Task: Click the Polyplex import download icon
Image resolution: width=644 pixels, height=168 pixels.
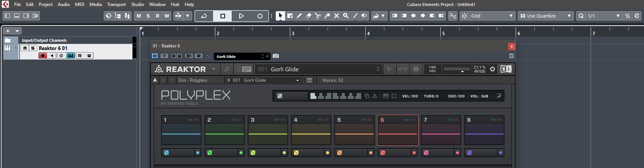Action: (x=375, y=96)
